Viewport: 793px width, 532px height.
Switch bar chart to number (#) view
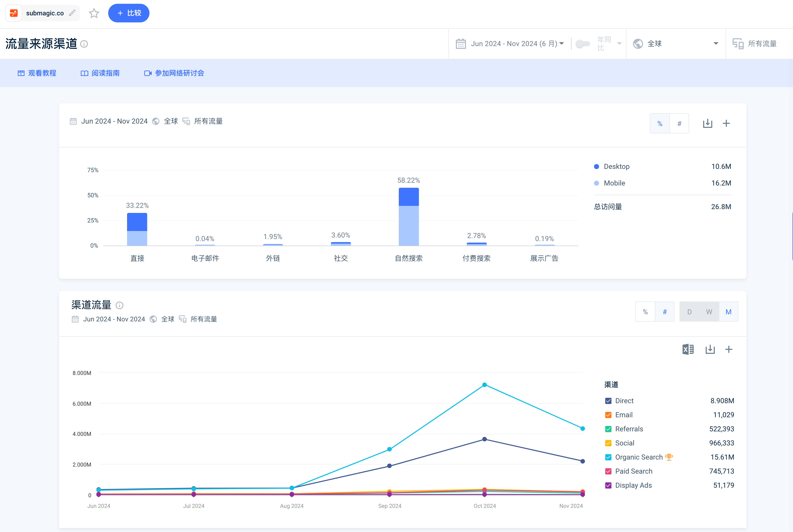tap(679, 124)
